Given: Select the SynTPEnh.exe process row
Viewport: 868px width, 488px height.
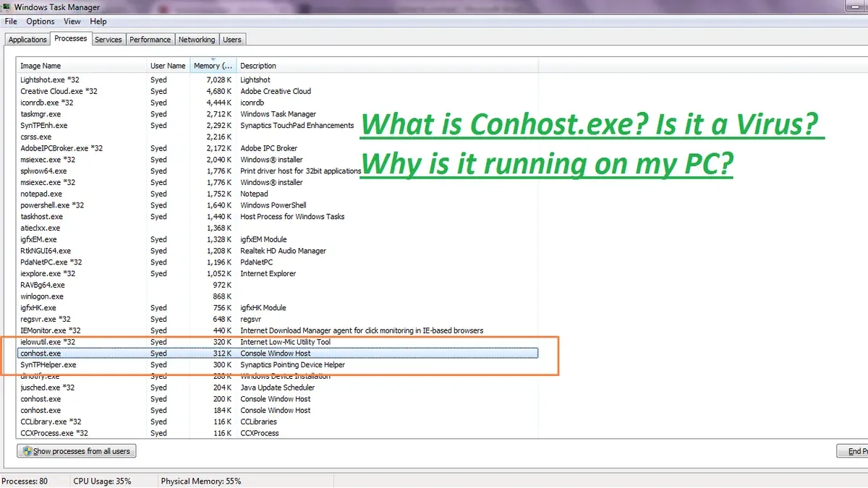Looking at the screenshot, I should pos(278,125).
